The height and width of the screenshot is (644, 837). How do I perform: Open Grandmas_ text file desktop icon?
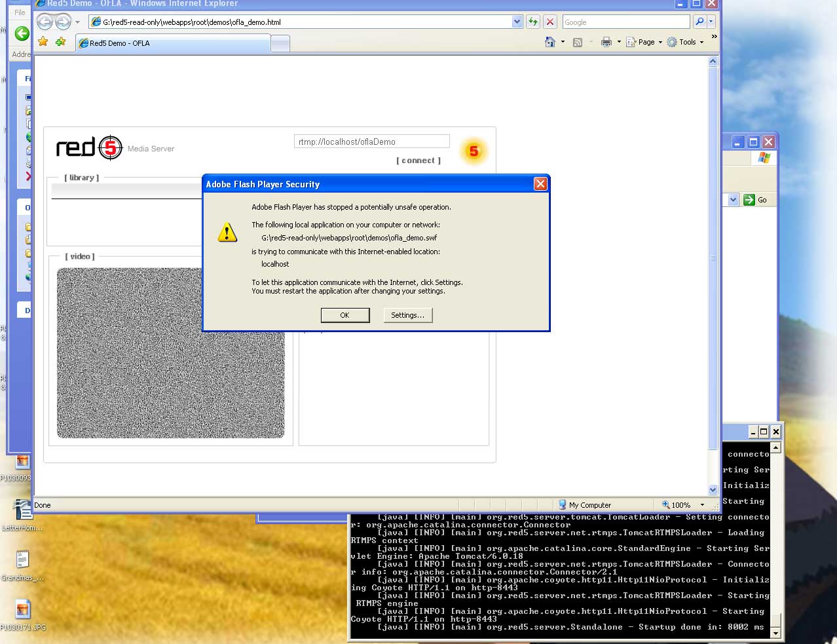[x=22, y=559]
